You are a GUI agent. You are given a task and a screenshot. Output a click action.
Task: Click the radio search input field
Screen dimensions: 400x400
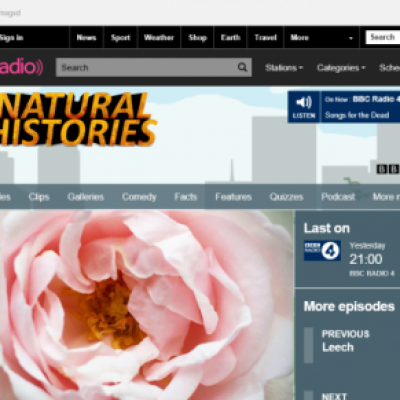pyautogui.click(x=147, y=67)
